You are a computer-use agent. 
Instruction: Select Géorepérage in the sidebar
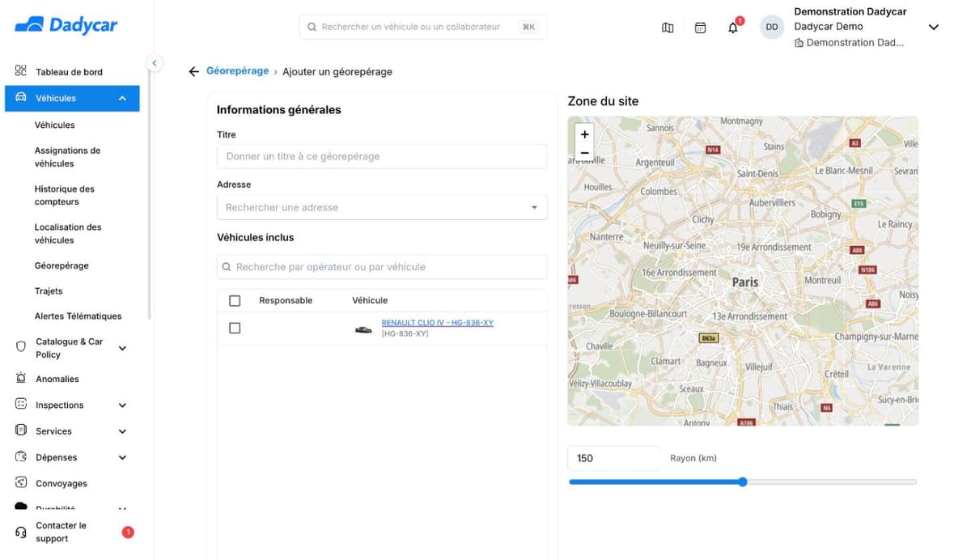click(61, 265)
